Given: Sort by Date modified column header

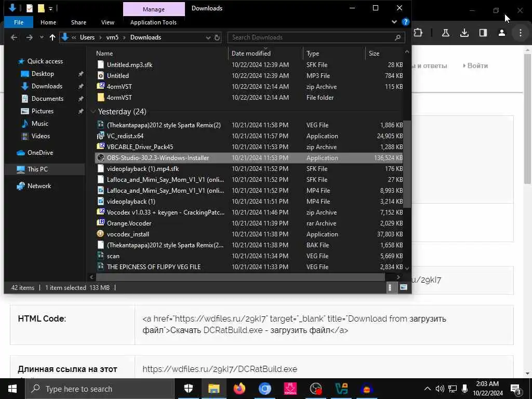Looking at the screenshot, I should tap(251, 54).
